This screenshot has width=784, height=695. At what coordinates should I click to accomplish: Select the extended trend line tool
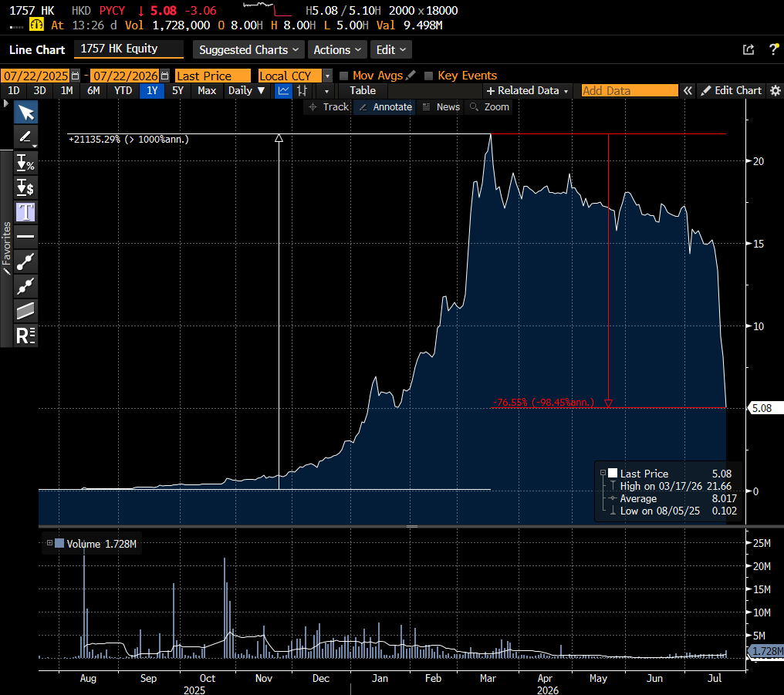(25, 286)
